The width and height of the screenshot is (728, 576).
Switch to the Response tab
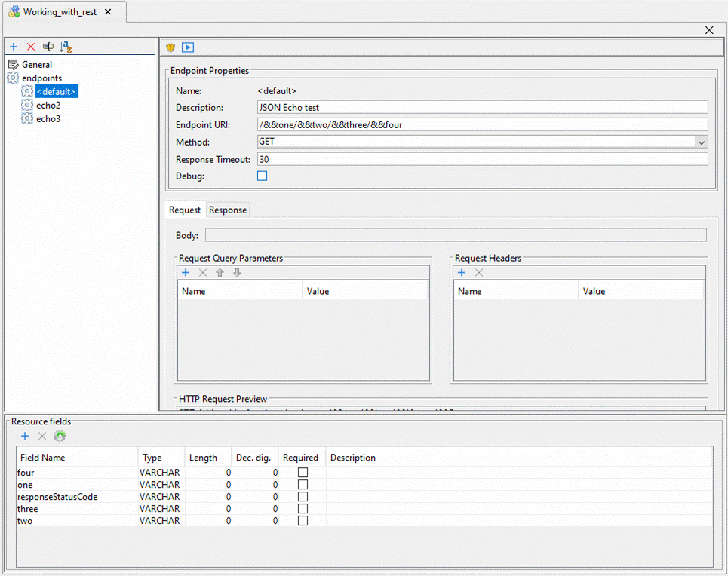pyautogui.click(x=228, y=210)
